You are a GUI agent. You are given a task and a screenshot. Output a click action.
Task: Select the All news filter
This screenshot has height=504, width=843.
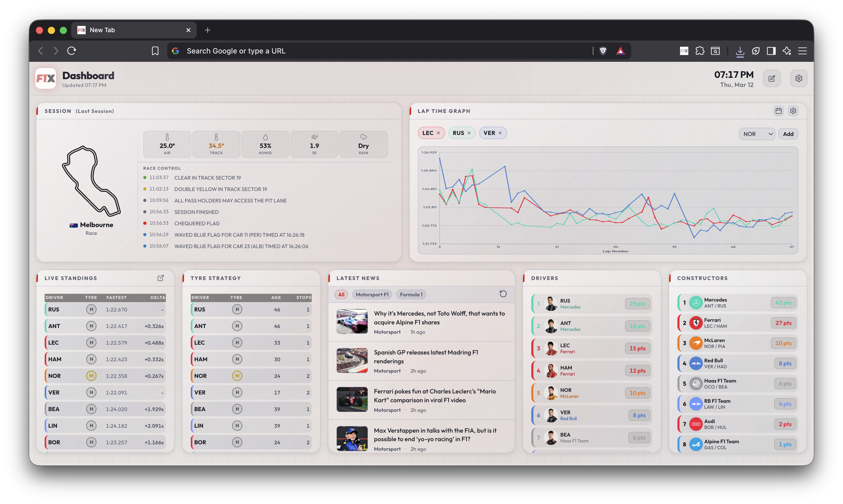(341, 294)
